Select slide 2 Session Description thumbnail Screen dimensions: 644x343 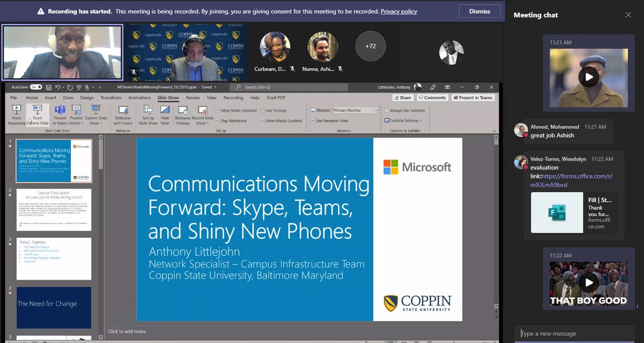(x=54, y=210)
